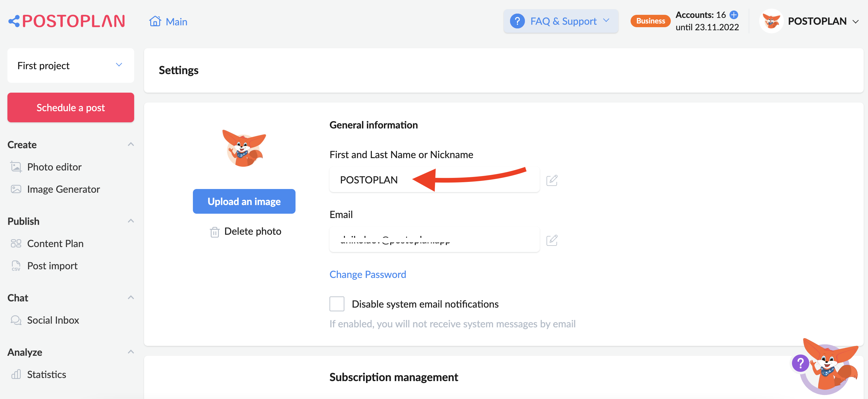Click the General information heading
Viewport: 868px width, 399px height.
click(x=373, y=125)
